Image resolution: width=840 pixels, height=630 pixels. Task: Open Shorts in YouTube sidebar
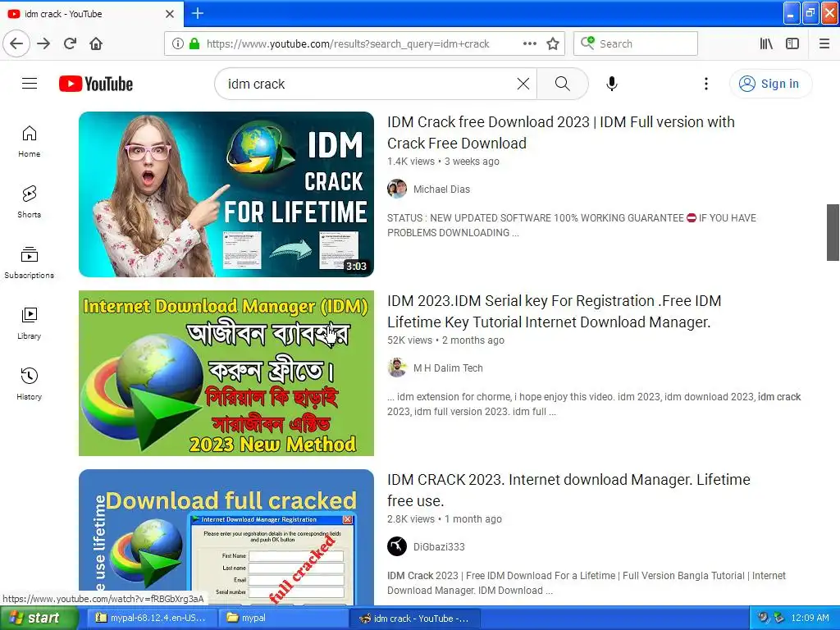29,202
